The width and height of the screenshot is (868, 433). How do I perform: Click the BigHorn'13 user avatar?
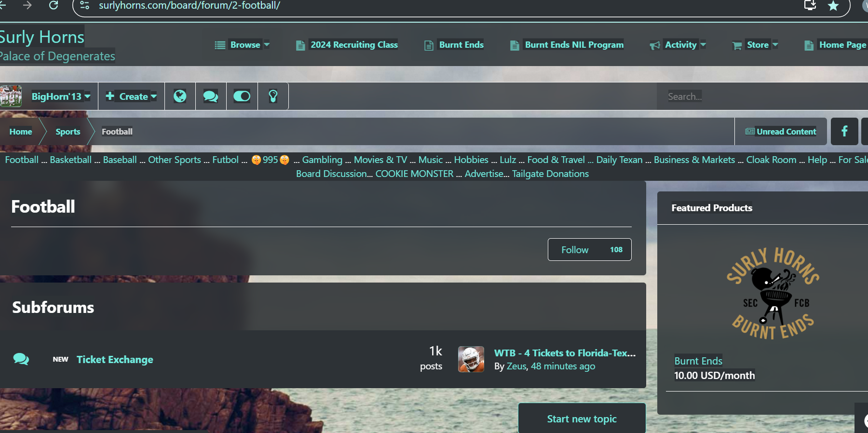point(11,96)
